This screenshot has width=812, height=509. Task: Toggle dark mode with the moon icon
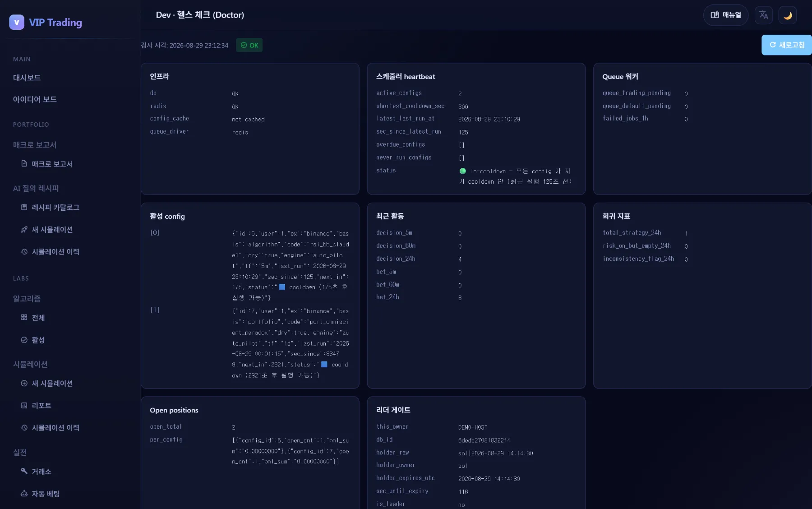point(788,15)
